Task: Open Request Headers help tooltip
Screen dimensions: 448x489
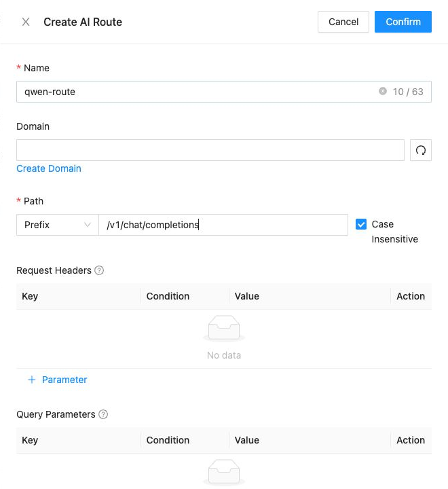Action: (99, 270)
